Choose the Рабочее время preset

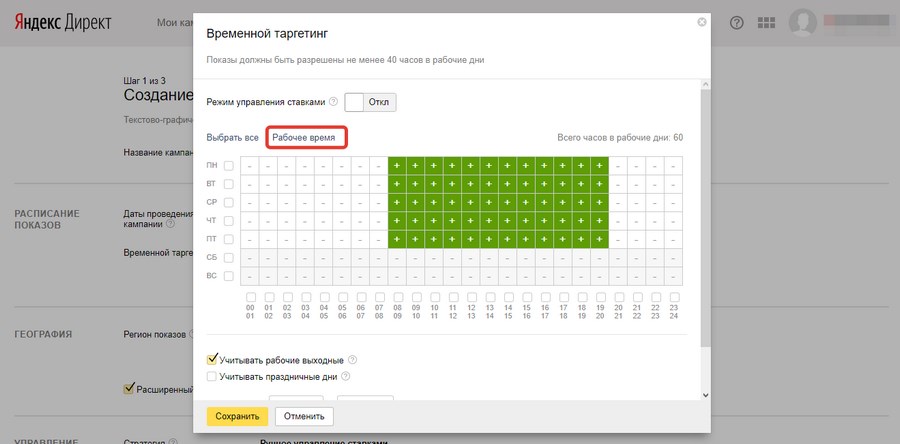(x=306, y=137)
